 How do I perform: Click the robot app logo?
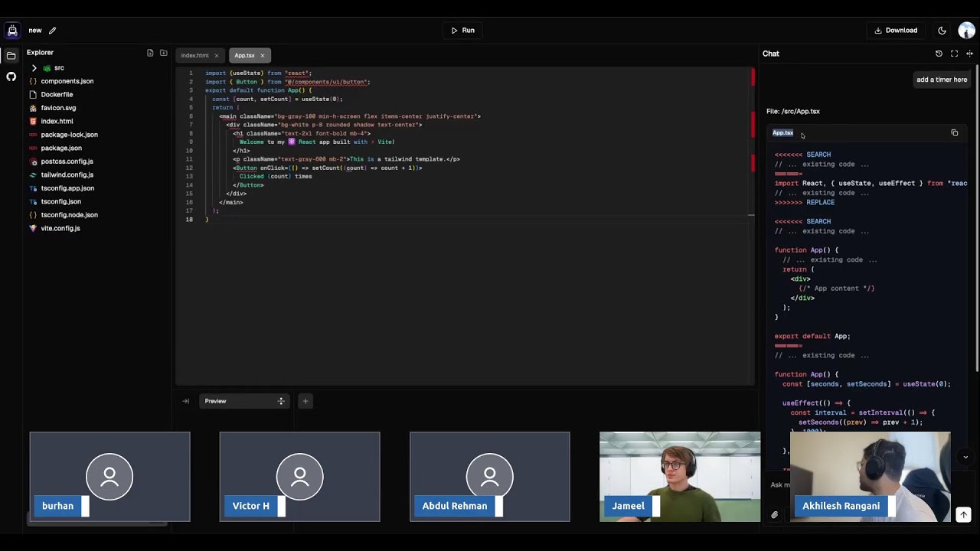click(x=11, y=31)
